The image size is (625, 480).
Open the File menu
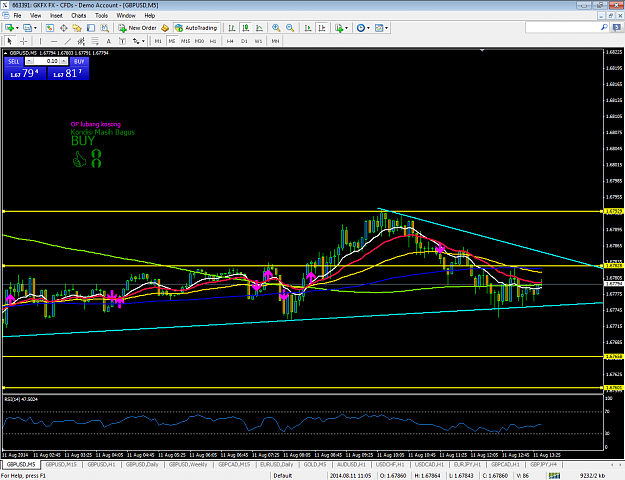click(18, 16)
